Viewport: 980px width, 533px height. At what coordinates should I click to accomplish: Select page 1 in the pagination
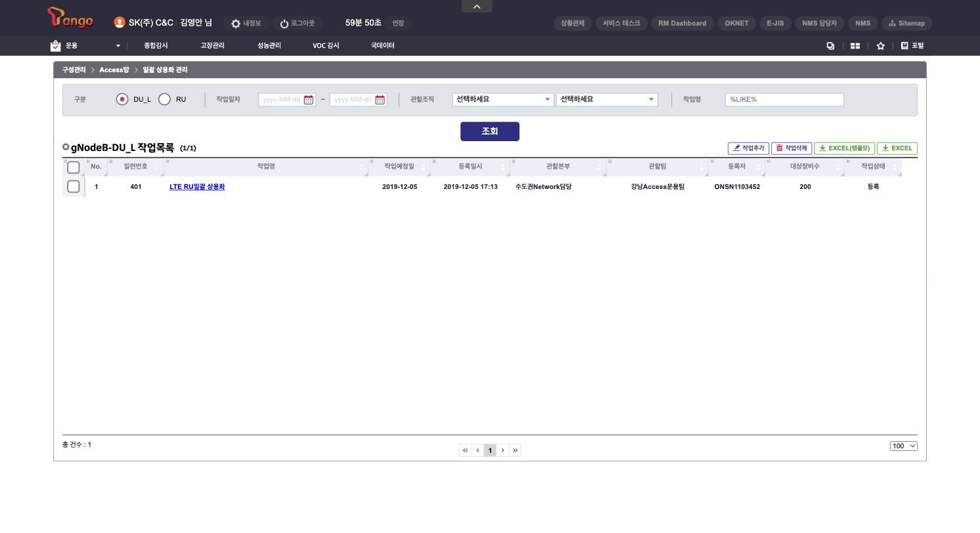[490, 450]
